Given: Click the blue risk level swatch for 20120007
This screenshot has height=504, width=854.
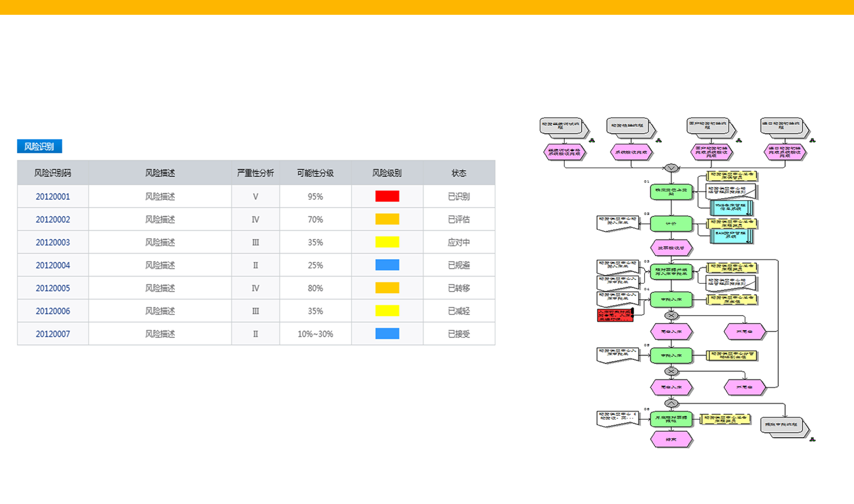Looking at the screenshot, I should pos(387,334).
